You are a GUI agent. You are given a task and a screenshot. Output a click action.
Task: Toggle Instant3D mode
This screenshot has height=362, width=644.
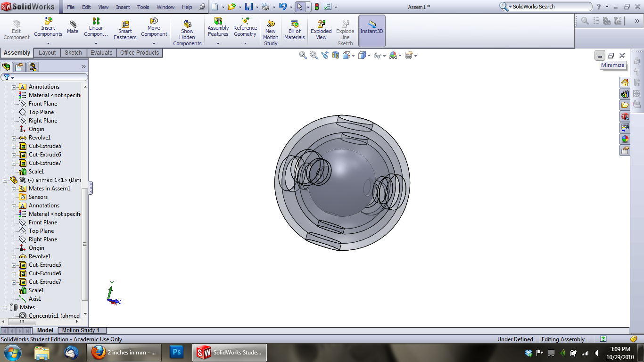click(x=372, y=31)
